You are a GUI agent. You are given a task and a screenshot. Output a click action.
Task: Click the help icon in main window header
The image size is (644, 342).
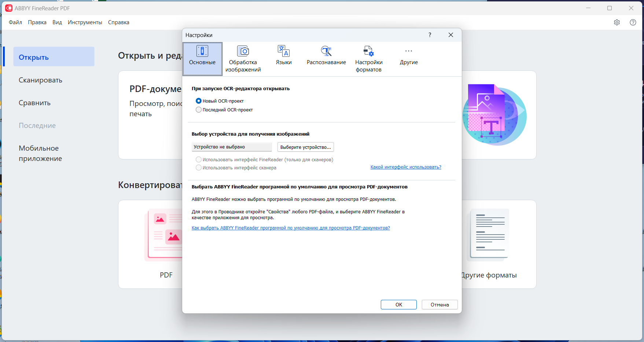633,22
